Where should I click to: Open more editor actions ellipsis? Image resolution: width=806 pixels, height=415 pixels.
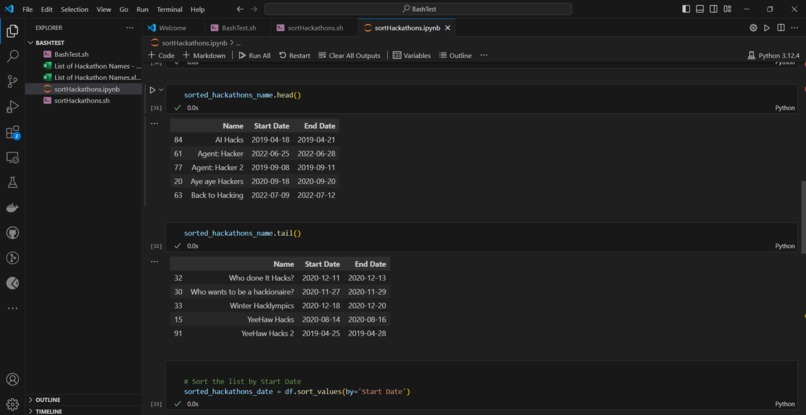[794, 28]
